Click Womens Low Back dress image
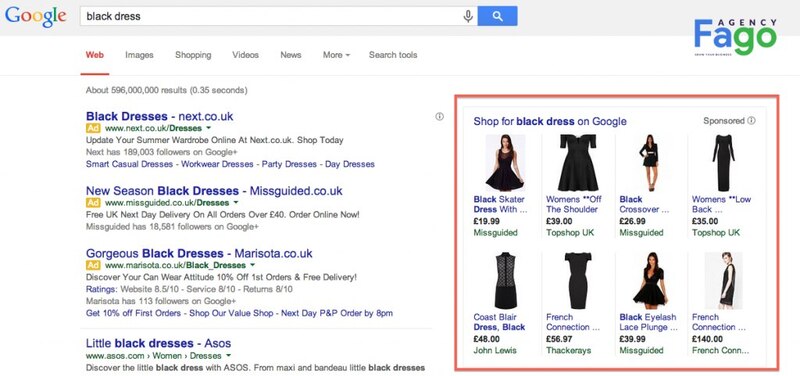The image size is (800, 376). (x=723, y=163)
